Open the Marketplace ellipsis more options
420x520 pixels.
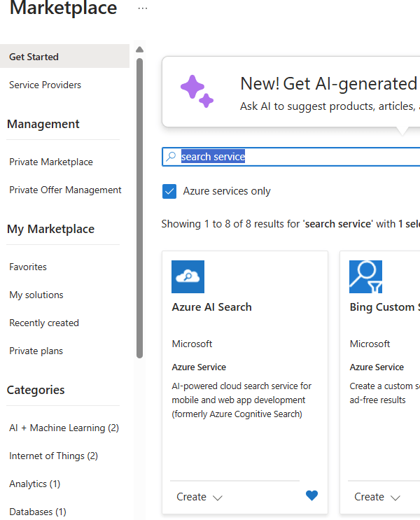(143, 8)
